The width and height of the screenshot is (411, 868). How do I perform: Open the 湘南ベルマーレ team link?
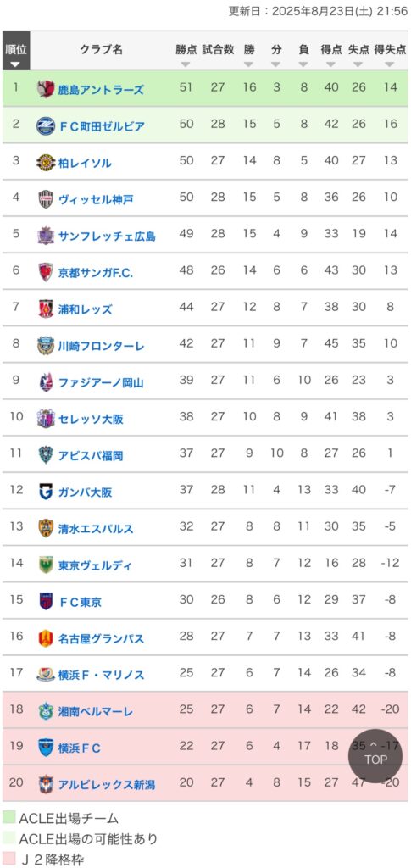[96, 712]
